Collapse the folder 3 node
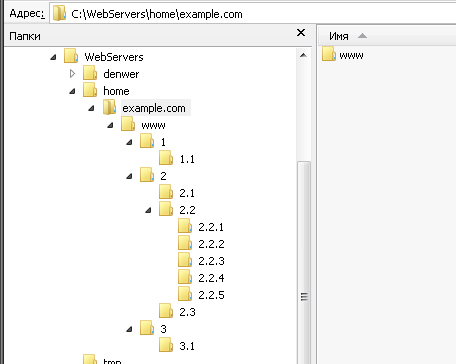 [129, 329]
